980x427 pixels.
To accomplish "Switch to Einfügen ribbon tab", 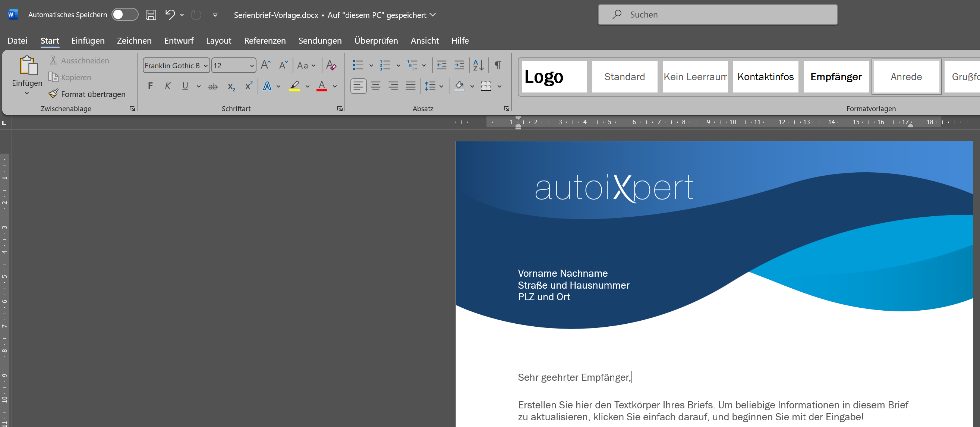I will [88, 40].
